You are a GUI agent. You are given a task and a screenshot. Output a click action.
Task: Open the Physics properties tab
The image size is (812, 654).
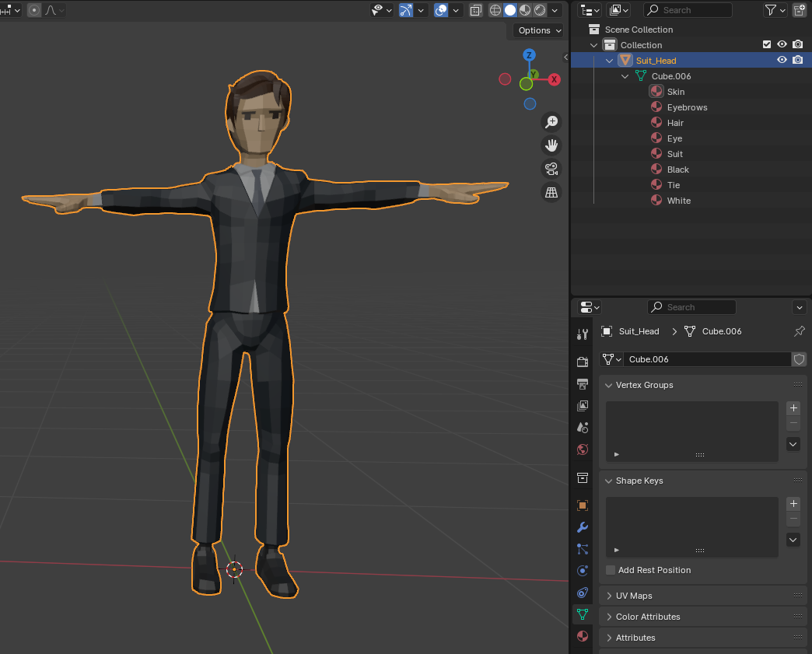click(582, 570)
